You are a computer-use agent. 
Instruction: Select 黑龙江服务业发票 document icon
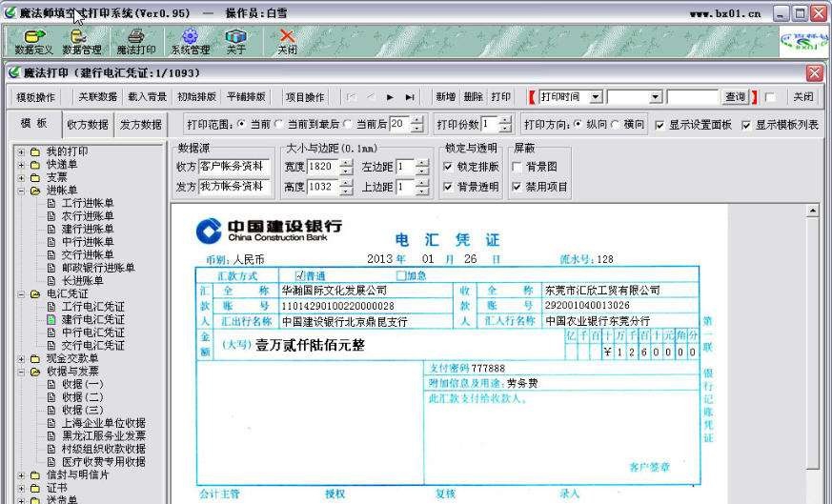pyautogui.click(x=51, y=435)
